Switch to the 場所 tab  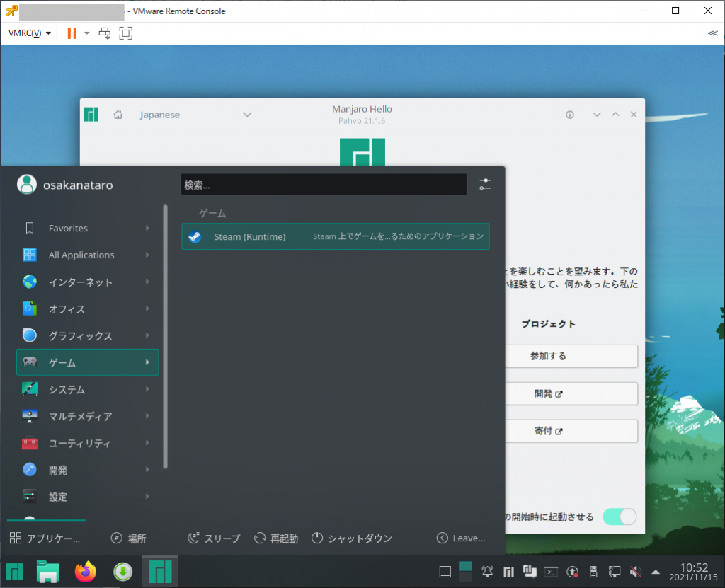(129, 538)
